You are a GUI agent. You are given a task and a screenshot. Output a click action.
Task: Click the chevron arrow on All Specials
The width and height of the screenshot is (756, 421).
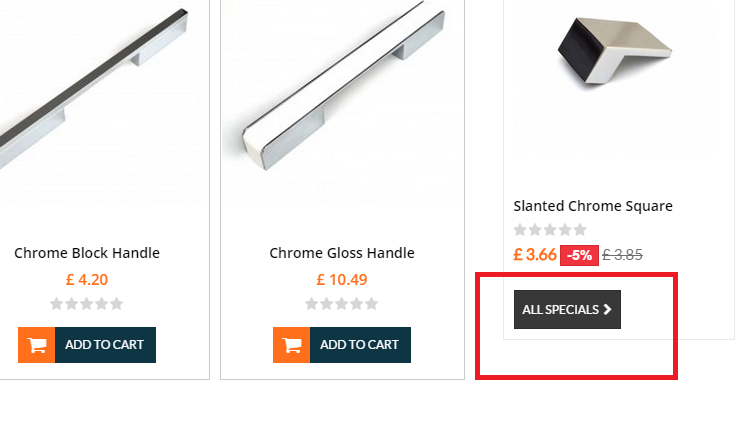pyautogui.click(x=607, y=310)
